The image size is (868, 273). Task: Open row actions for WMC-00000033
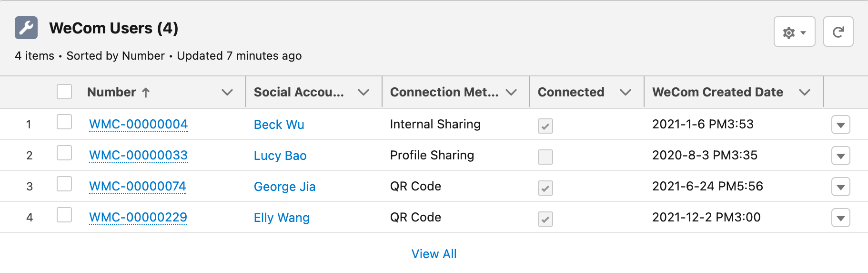click(841, 156)
